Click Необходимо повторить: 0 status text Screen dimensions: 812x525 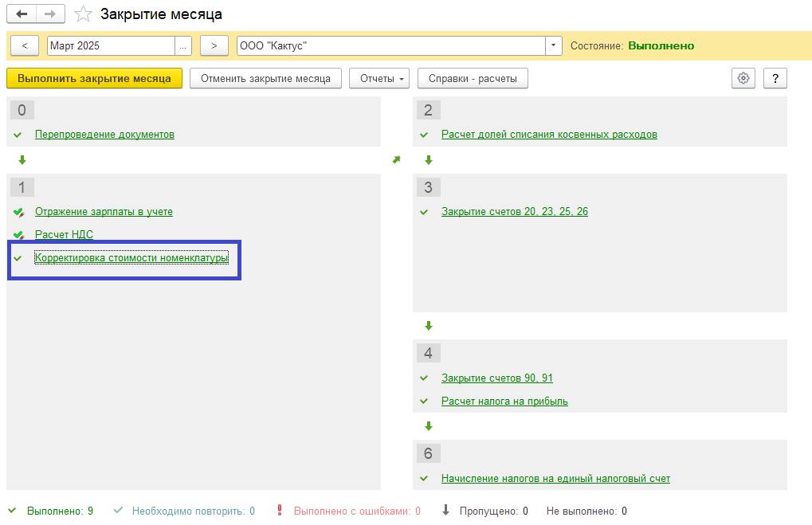193,511
